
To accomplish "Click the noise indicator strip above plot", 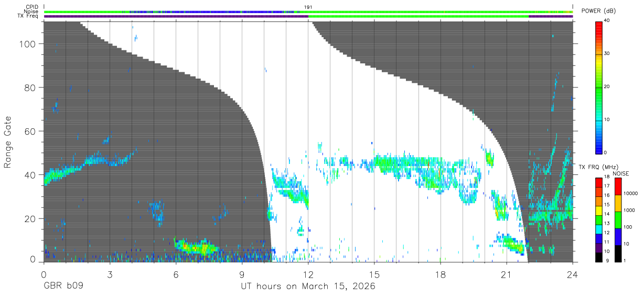I will 308,12.
